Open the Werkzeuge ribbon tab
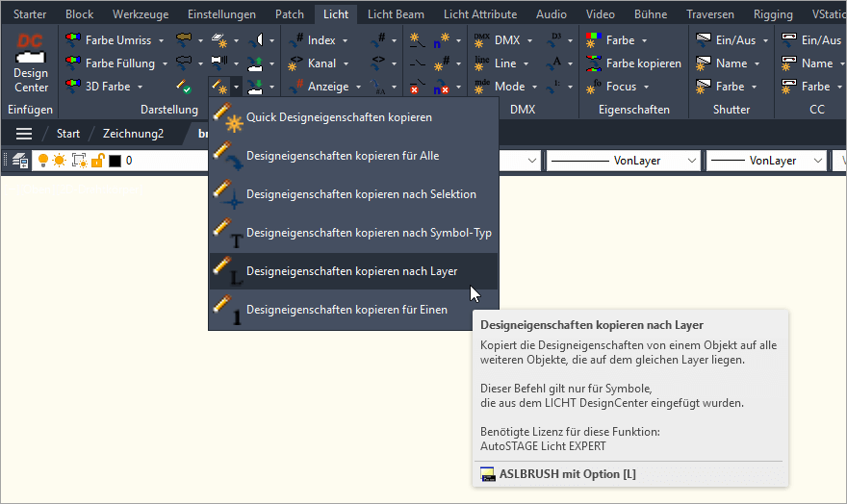 (x=141, y=14)
